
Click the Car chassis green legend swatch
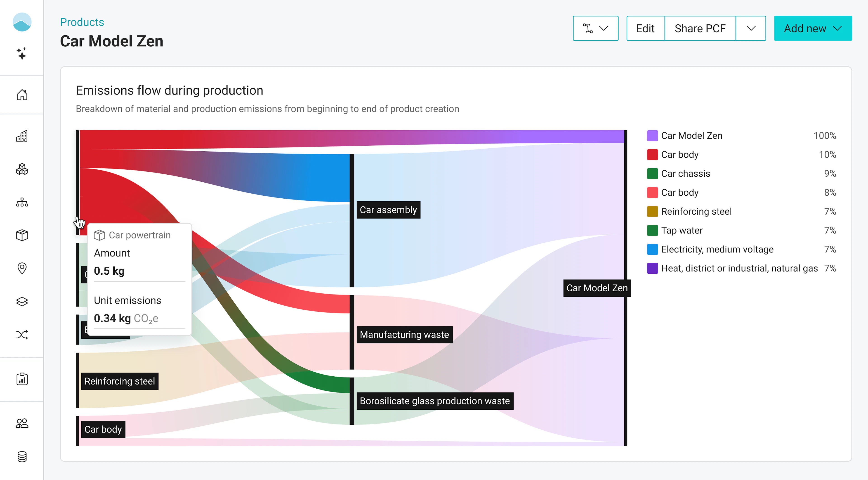pyautogui.click(x=652, y=173)
